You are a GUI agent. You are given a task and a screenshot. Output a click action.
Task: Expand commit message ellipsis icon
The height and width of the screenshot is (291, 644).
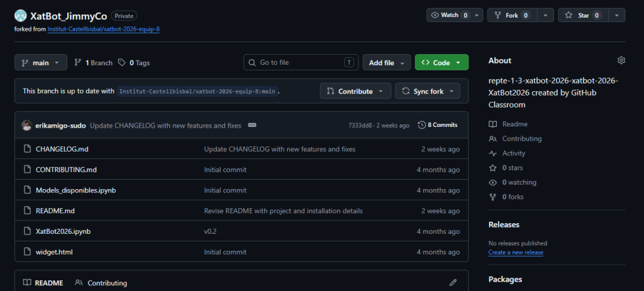252,125
